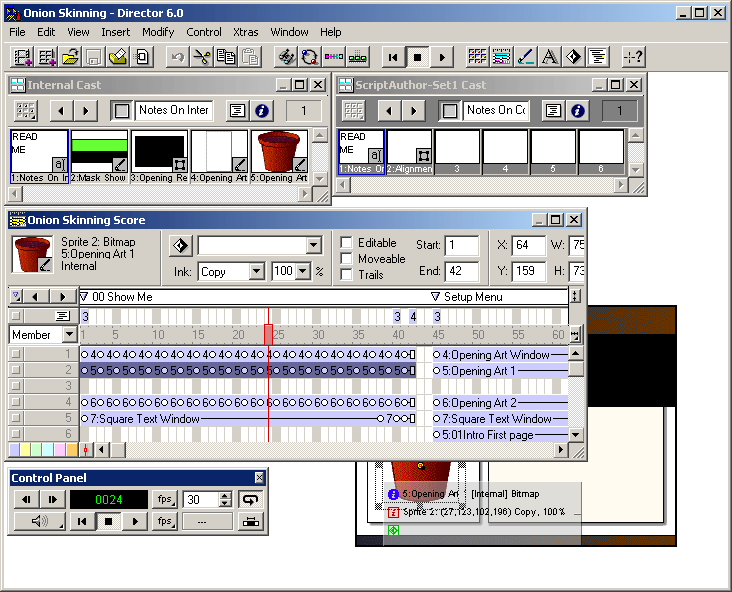Open the Script Window toolbar icon

tap(597, 57)
